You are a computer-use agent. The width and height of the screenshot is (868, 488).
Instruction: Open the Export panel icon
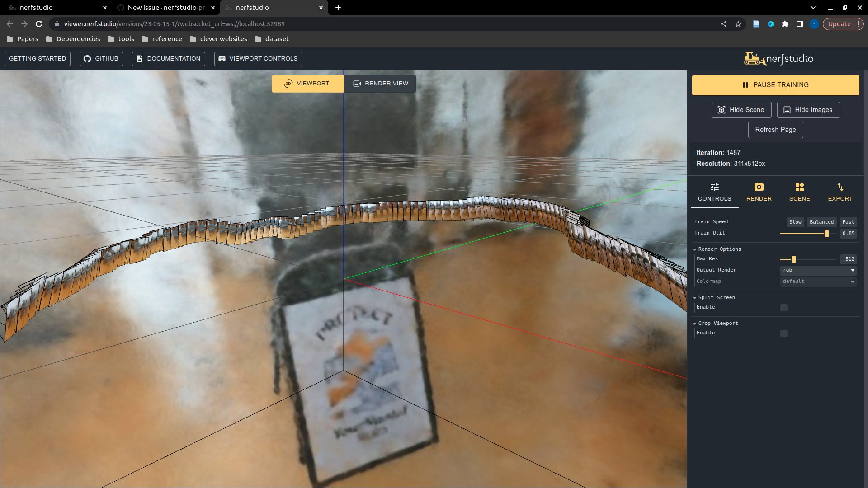tap(840, 187)
